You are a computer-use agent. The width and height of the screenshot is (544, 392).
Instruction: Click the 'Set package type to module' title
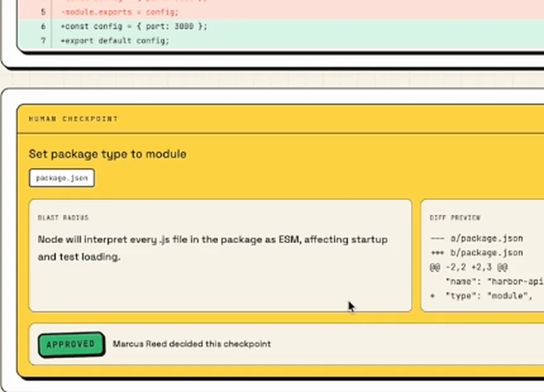pyautogui.click(x=108, y=154)
